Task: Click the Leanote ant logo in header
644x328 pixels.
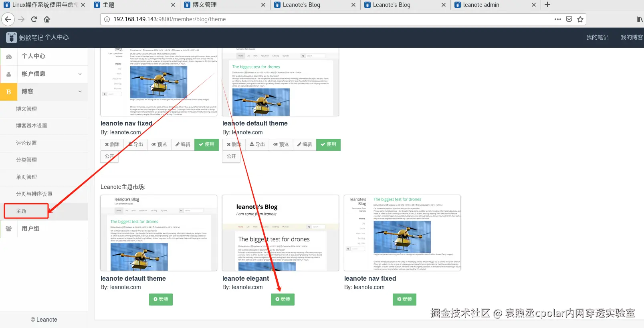Action: 12,37
